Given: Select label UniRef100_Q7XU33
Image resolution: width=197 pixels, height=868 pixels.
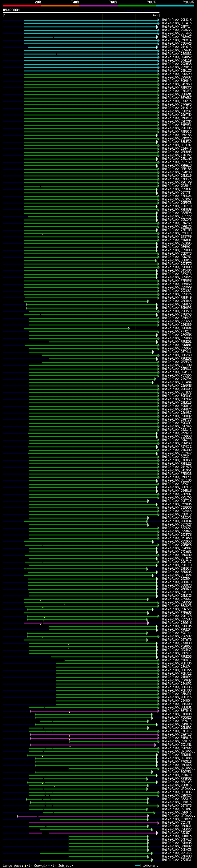Looking at the screenshot, I should [x=177, y=643].
